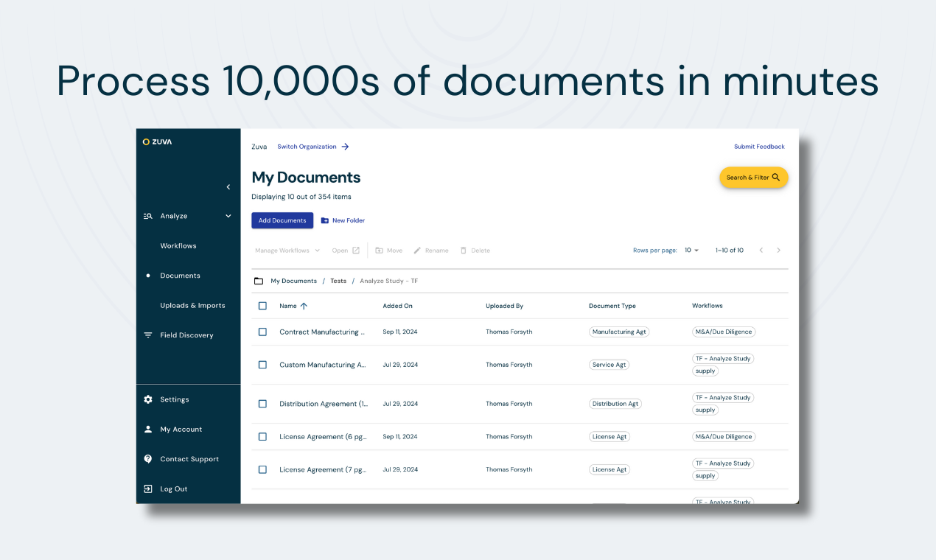This screenshot has height=560, width=936.
Task: Select Log Out in the sidebar
Action: (x=174, y=489)
